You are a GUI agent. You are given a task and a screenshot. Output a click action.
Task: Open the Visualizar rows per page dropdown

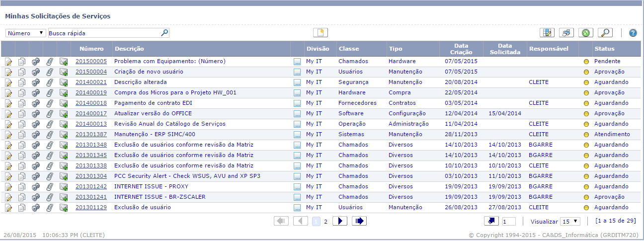tap(570, 221)
